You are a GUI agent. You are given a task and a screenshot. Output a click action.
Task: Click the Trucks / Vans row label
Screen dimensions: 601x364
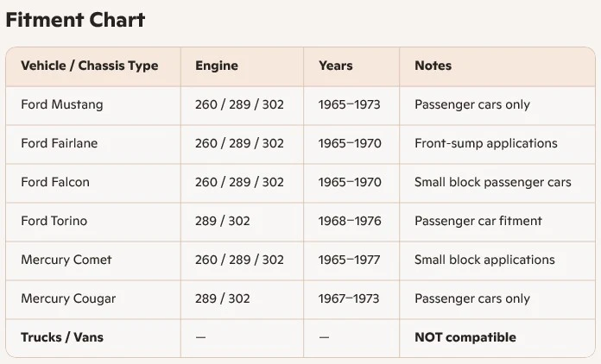62,337
